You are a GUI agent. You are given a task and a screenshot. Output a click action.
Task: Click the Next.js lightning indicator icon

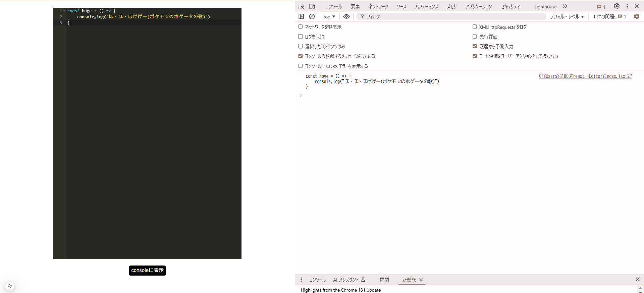tap(10, 286)
